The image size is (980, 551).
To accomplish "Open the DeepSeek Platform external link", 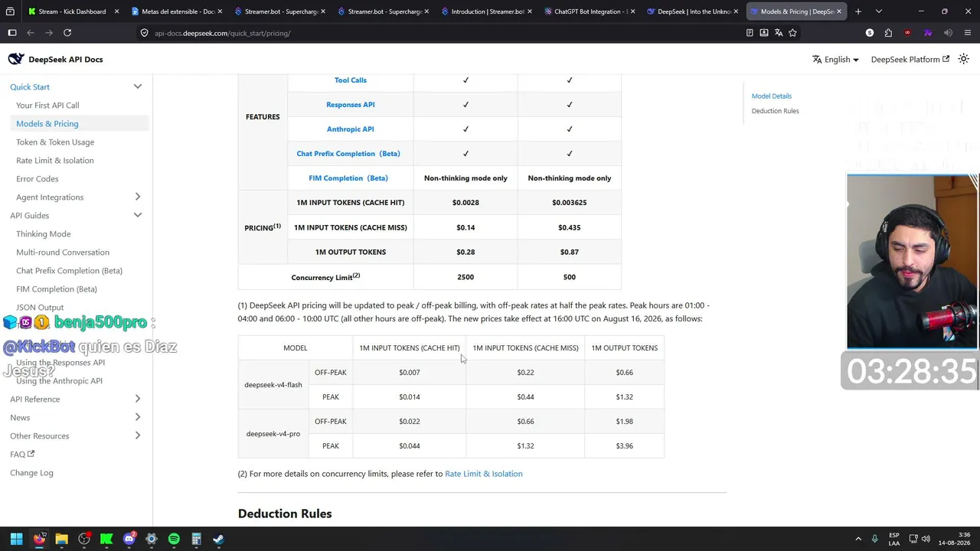I will pos(910,59).
